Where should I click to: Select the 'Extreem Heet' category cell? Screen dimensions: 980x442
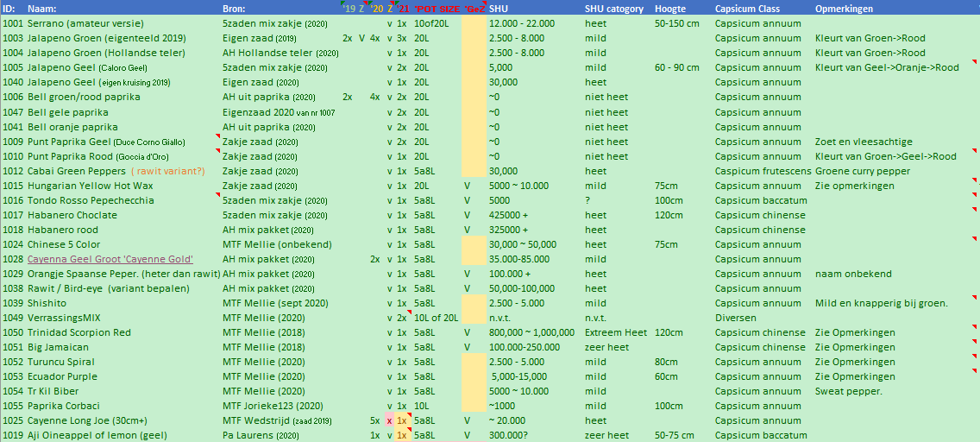pos(615,332)
